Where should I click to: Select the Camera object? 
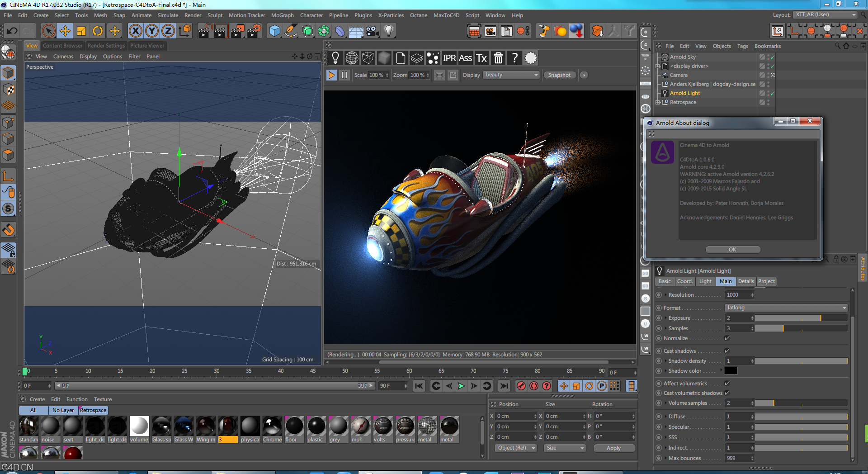click(679, 75)
